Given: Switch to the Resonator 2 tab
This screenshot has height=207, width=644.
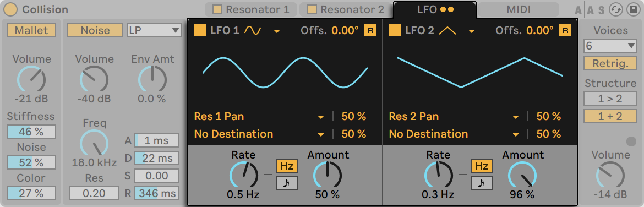Looking at the screenshot, I should point(346,9).
